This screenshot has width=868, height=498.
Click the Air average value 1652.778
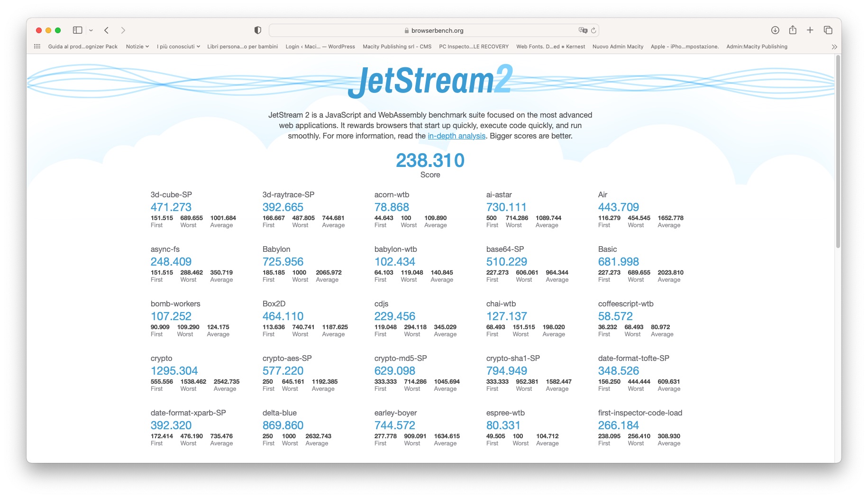click(x=670, y=218)
